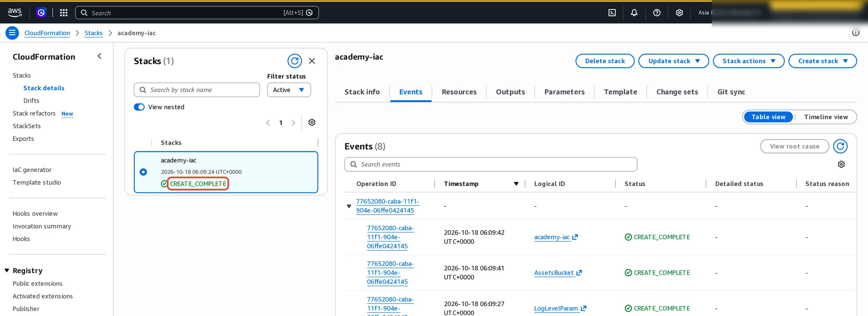Follow the CloudFormation breadcrumb link
This screenshot has width=868, height=316.
click(47, 33)
